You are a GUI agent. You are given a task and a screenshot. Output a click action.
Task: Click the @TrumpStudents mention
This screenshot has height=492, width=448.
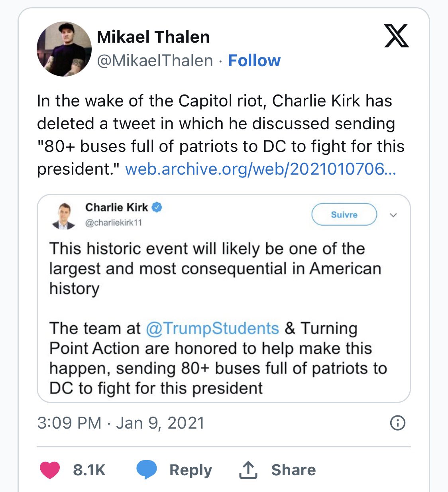tap(212, 328)
